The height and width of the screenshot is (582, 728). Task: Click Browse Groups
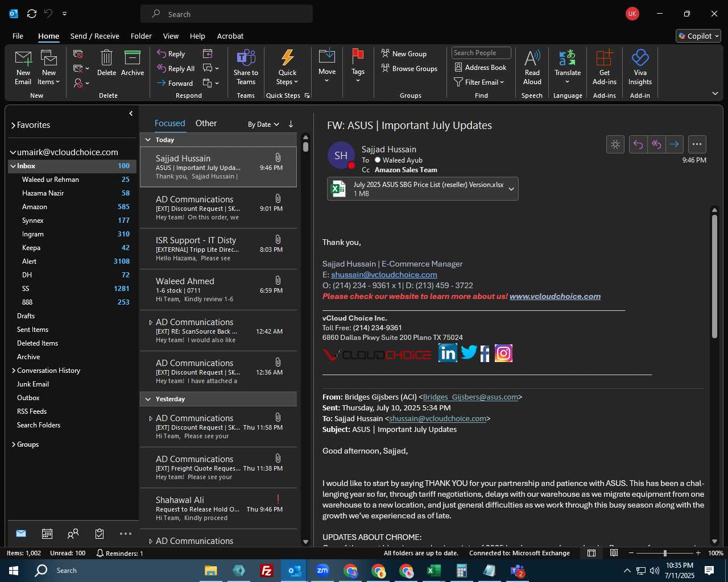pos(409,68)
